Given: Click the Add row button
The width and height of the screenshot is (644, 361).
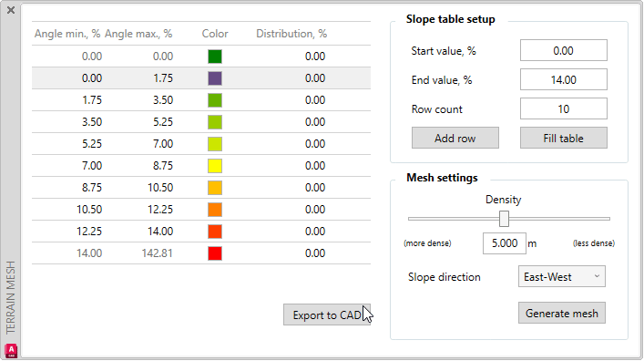Looking at the screenshot, I should 455,138.
